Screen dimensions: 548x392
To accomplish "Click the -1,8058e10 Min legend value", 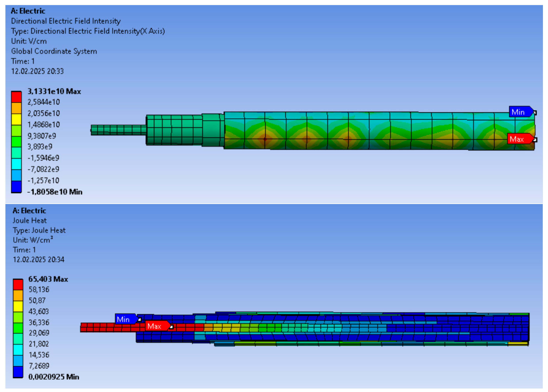I will point(55,192).
